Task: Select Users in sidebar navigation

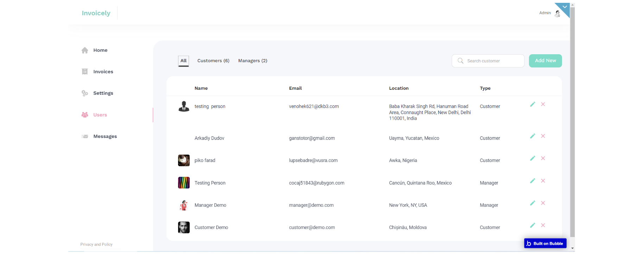Action: (x=100, y=115)
